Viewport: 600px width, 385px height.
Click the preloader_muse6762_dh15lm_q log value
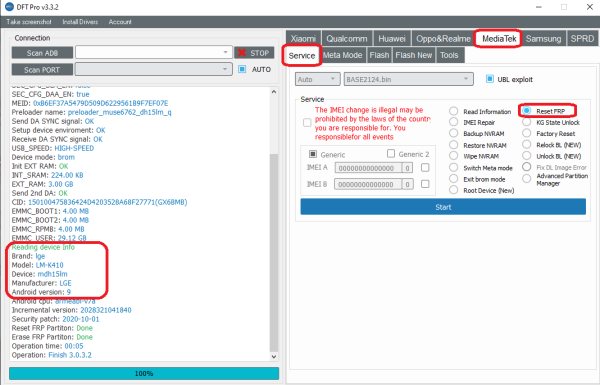(x=119, y=112)
